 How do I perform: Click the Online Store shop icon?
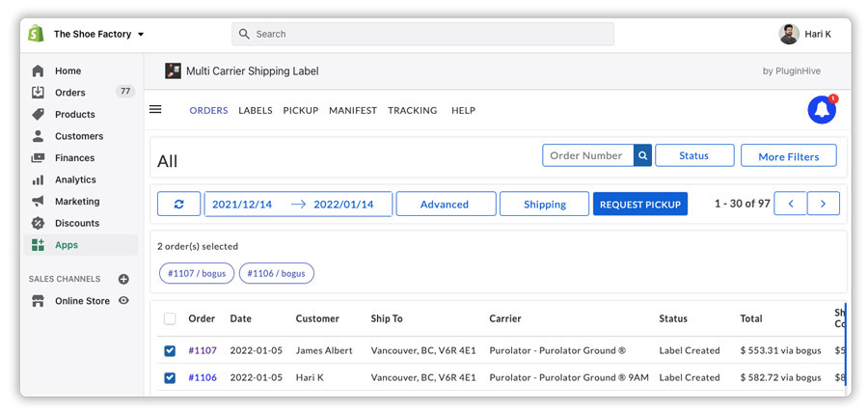tap(38, 301)
